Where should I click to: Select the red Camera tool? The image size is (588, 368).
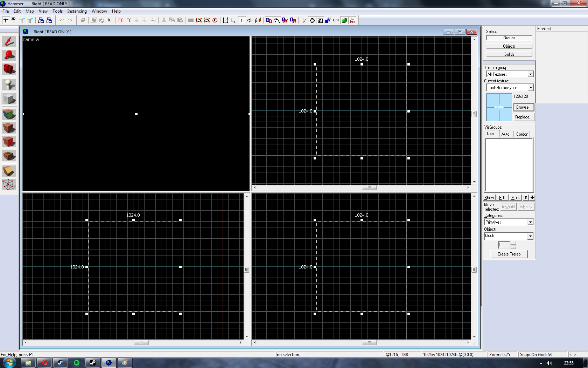pyautogui.click(x=9, y=69)
